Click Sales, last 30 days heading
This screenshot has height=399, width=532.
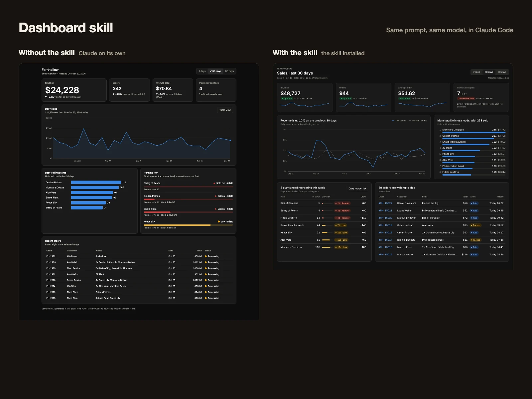click(295, 73)
